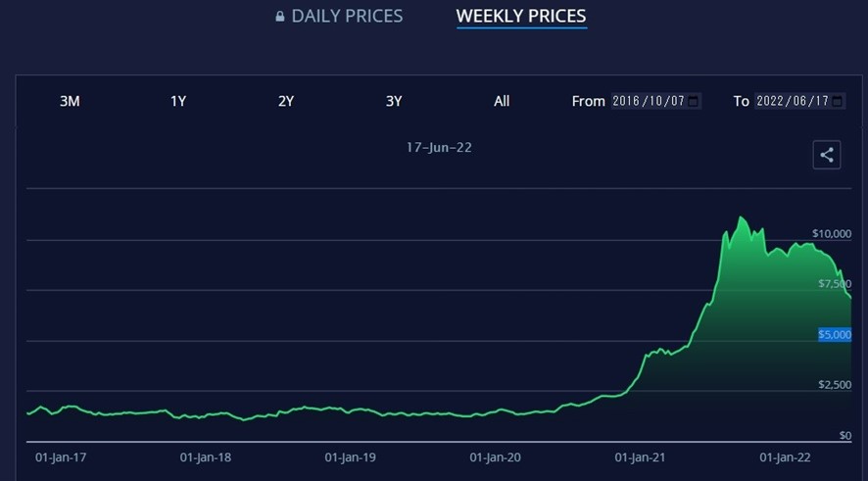Click the $0 axis label
The width and height of the screenshot is (868, 481).
pos(845,436)
